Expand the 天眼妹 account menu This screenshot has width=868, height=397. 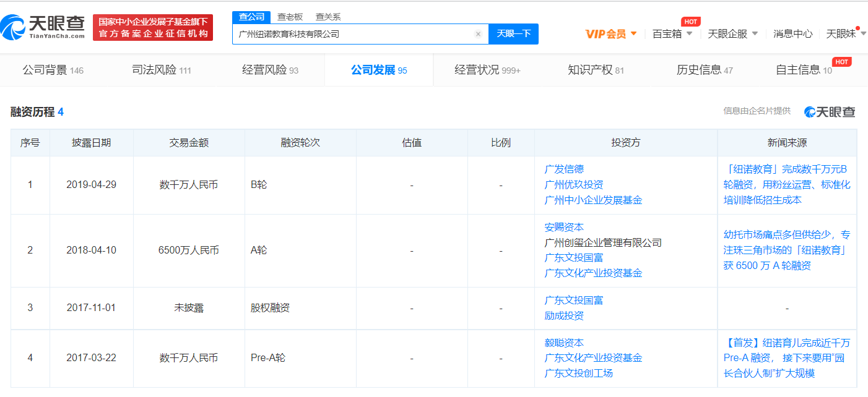(x=846, y=34)
